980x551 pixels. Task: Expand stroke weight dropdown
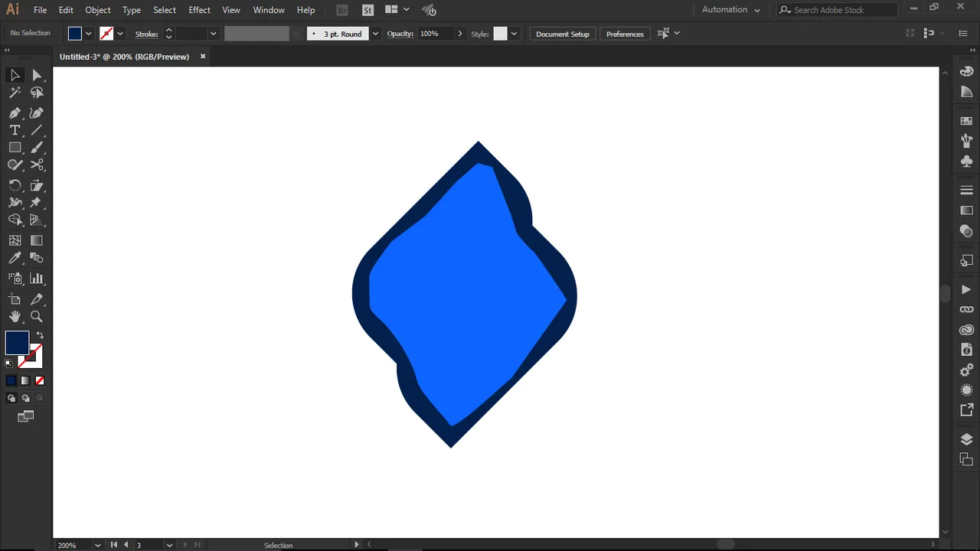pos(214,34)
